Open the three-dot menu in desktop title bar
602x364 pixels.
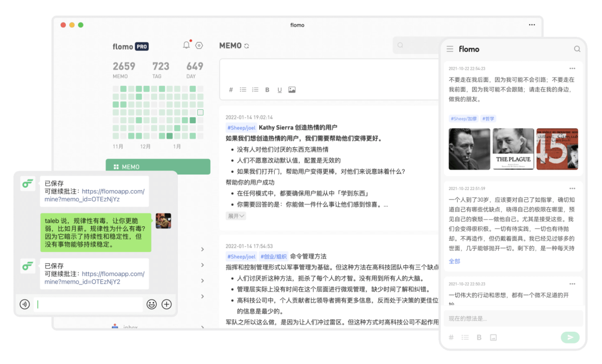coord(532,25)
